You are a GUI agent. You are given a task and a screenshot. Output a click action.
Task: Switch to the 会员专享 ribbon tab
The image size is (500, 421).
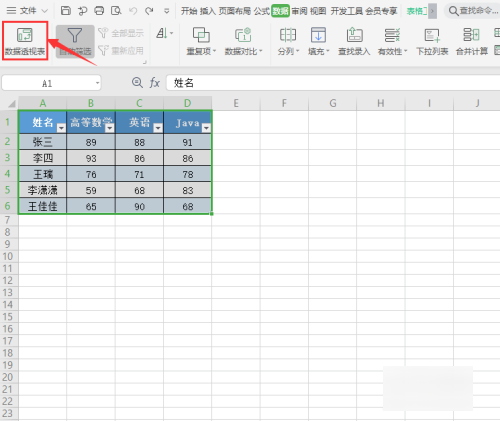tap(381, 11)
